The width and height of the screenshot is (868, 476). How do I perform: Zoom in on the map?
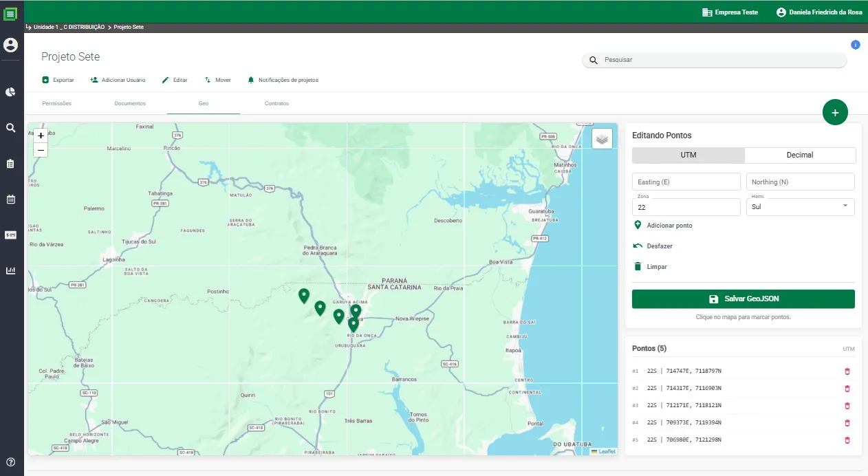tap(41, 136)
